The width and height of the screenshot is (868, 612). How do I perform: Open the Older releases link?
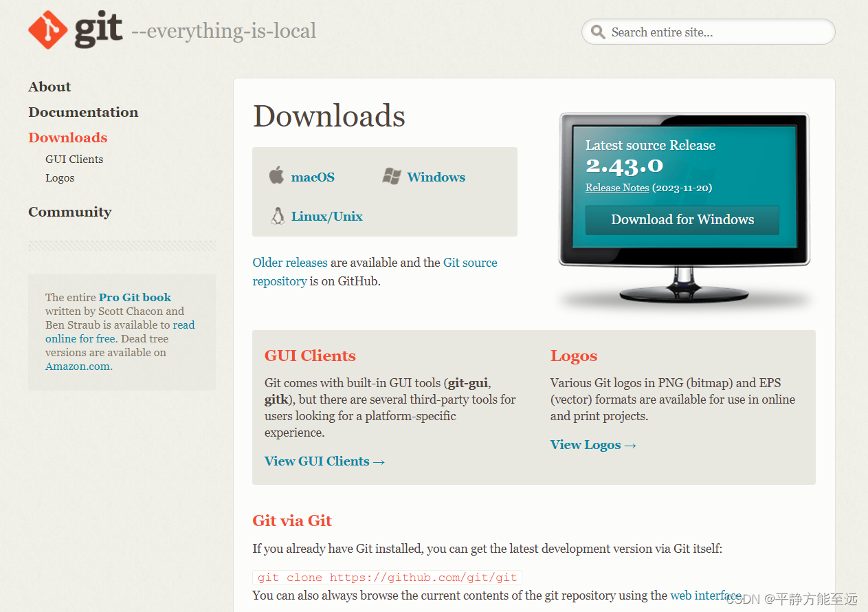tap(290, 263)
